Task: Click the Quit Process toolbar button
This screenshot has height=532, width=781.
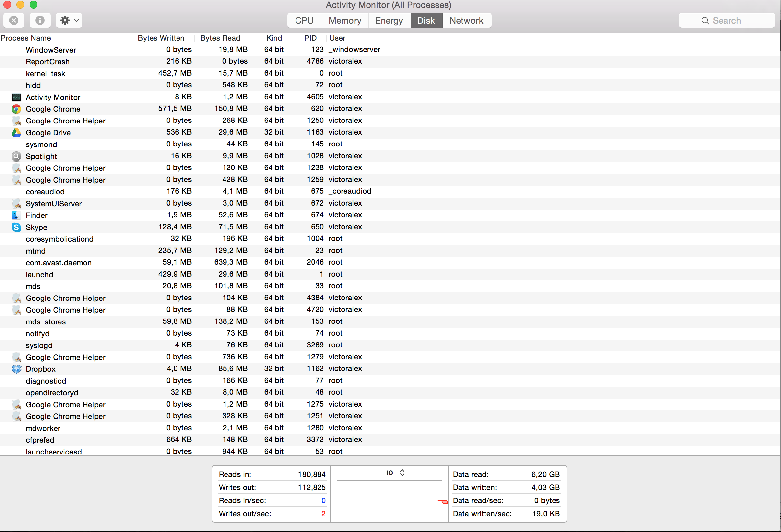Action: coord(14,20)
